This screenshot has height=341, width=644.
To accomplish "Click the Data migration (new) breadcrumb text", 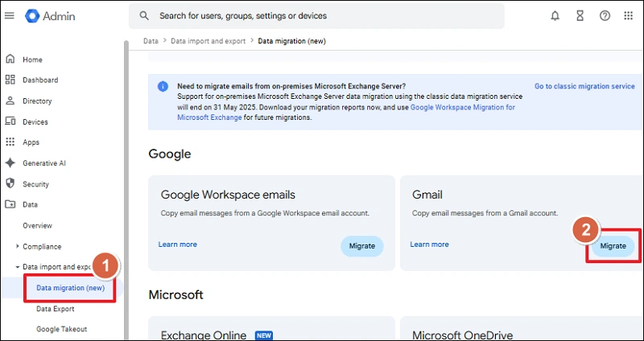I will (x=291, y=41).
